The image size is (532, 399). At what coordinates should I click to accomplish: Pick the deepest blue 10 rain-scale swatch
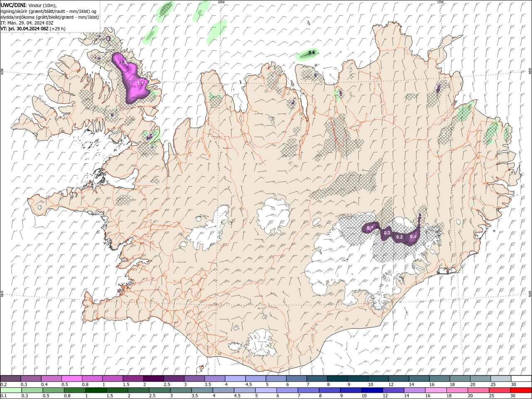coord(372,390)
